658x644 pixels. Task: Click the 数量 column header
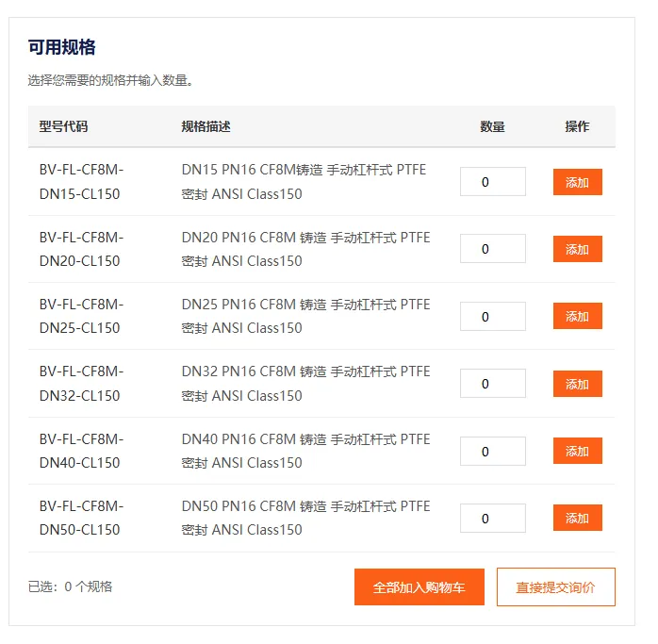coord(492,126)
